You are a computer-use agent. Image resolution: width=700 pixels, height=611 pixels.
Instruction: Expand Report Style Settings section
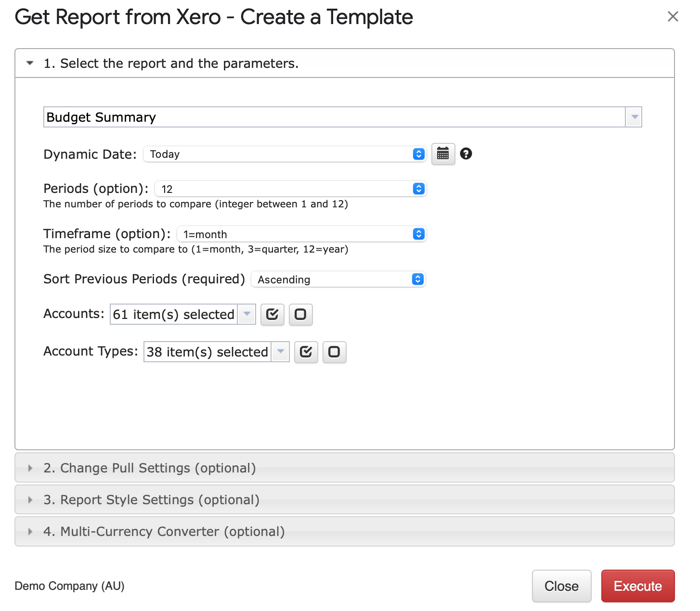pyautogui.click(x=345, y=499)
